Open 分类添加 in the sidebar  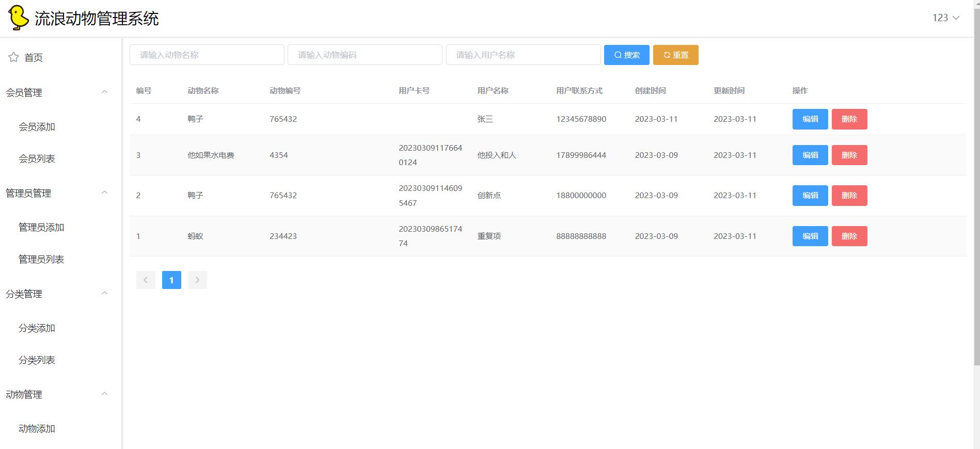[x=37, y=328]
